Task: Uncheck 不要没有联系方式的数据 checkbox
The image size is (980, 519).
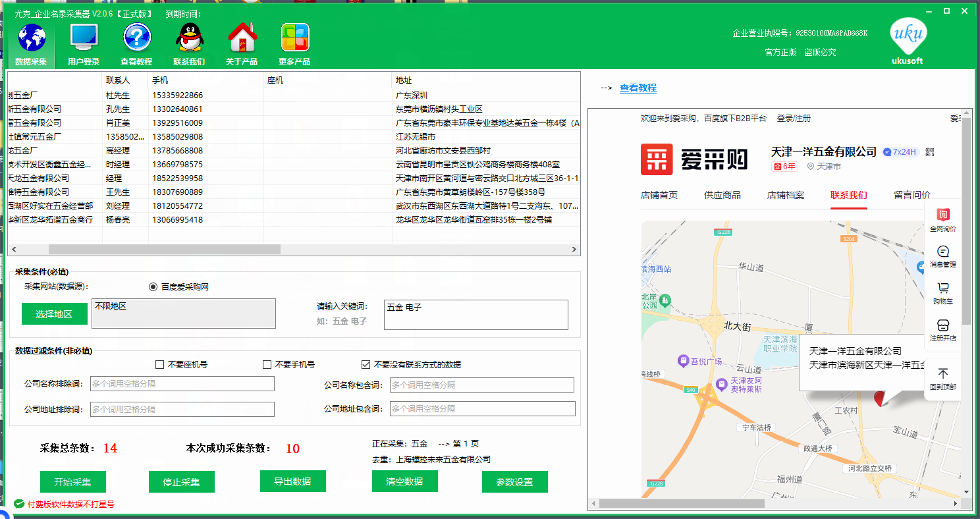Action: [x=366, y=364]
